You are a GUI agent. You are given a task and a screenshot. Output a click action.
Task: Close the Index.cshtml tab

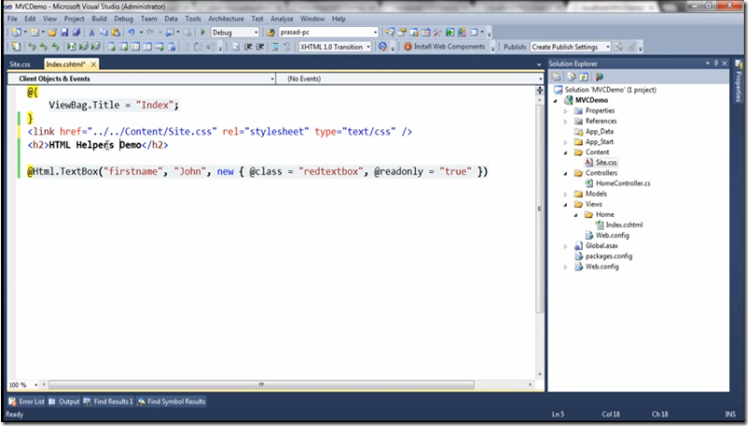coord(94,64)
